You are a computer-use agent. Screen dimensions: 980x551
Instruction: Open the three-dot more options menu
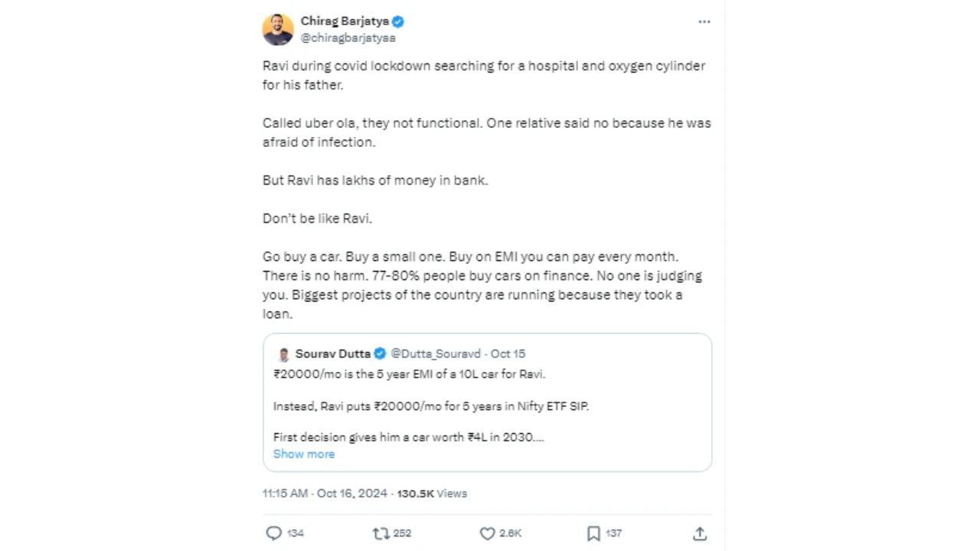pyautogui.click(x=704, y=21)
